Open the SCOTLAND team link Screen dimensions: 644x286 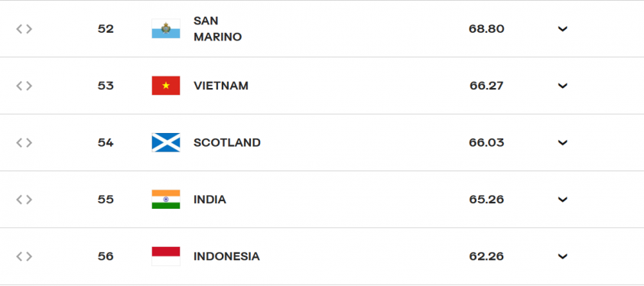(x=227, y=142)
